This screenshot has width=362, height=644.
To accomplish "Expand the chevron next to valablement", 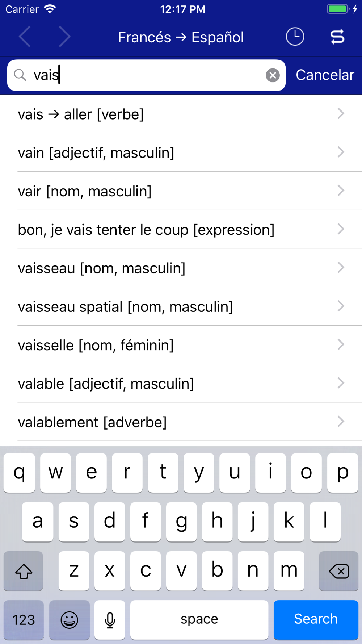I will (341, 422).
